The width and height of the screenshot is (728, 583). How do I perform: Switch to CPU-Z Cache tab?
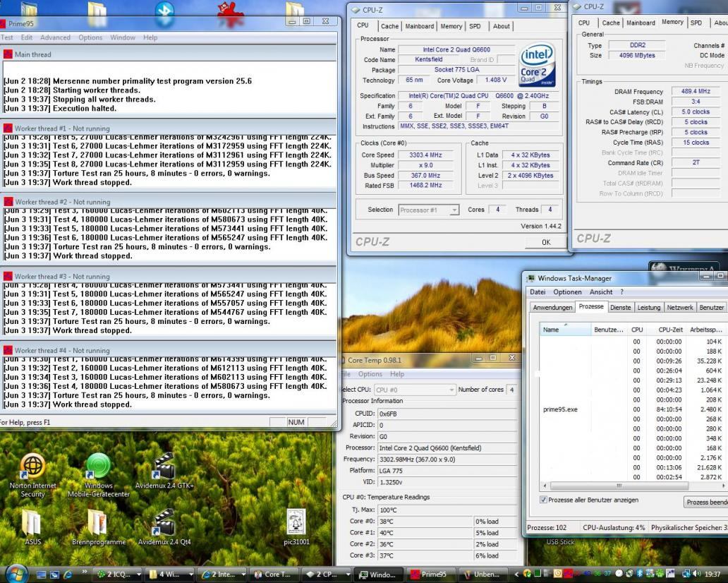(x=389, y=27)
